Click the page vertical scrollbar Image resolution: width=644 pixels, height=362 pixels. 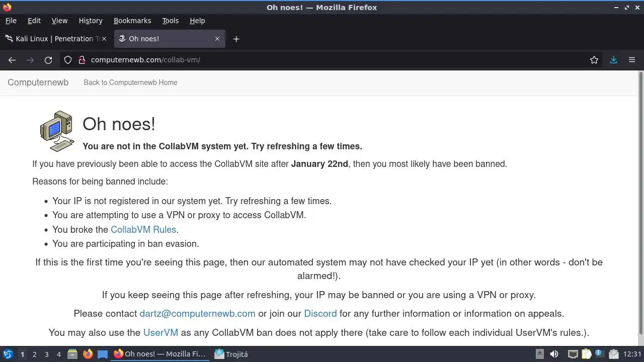tap(640, 203)
